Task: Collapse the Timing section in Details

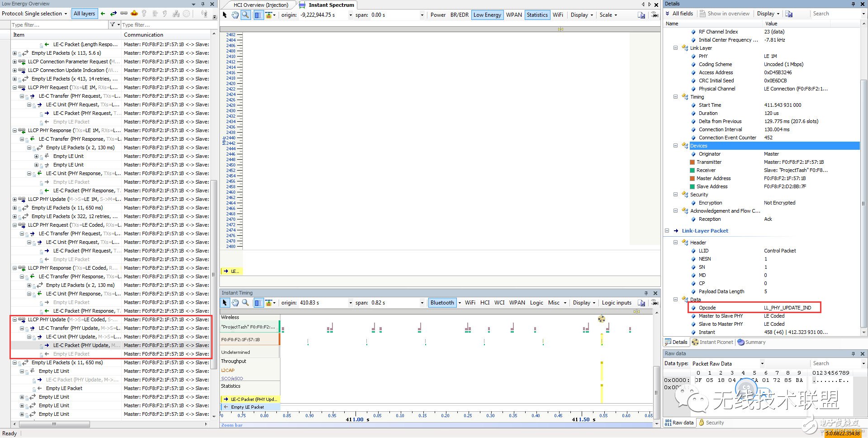Action: [x=675, y=97]
